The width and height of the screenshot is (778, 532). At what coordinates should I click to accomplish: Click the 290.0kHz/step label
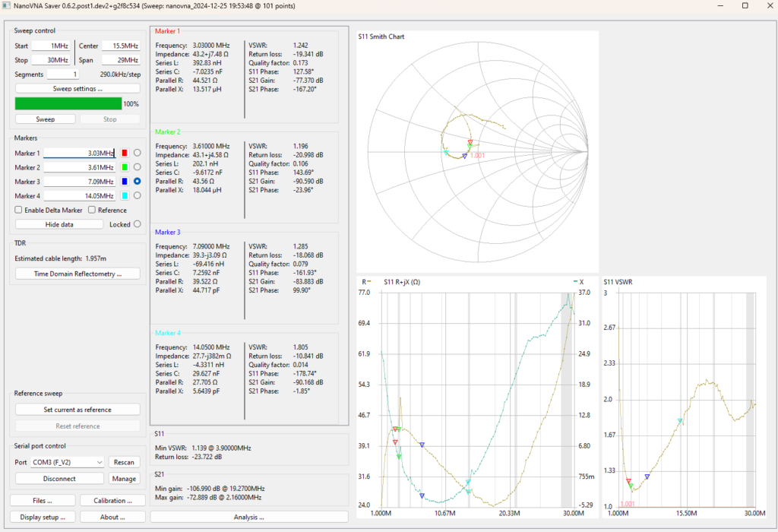[x=120, y=74]
